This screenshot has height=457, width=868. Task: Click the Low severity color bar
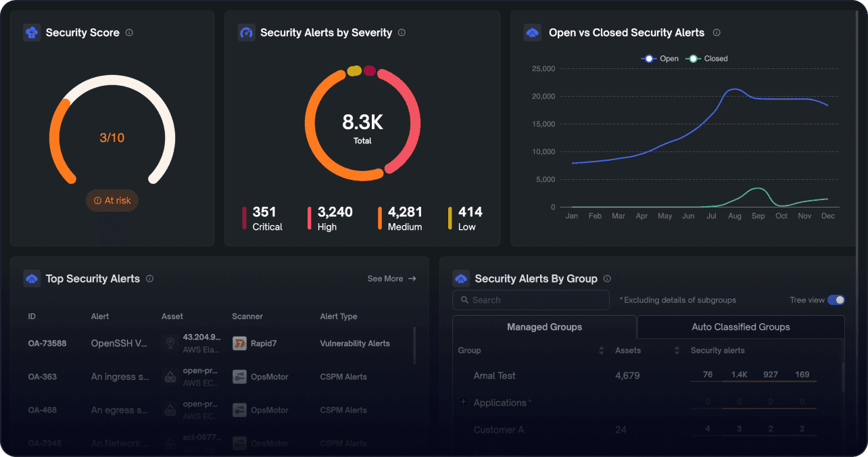click(x=450, y=219)
